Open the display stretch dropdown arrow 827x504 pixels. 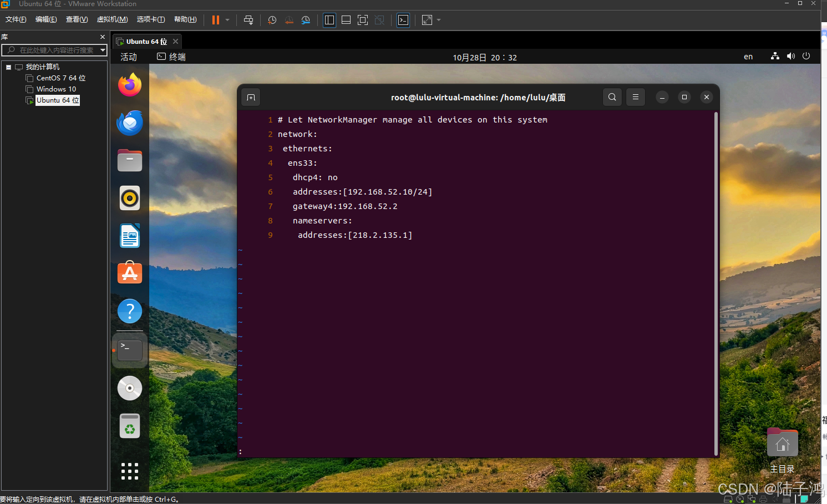(438, 20)
